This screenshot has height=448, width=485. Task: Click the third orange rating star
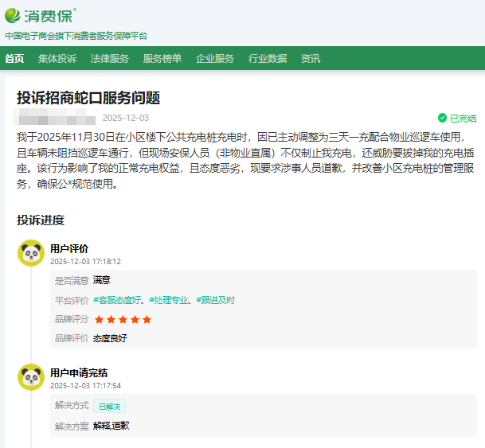pos(123,319)
